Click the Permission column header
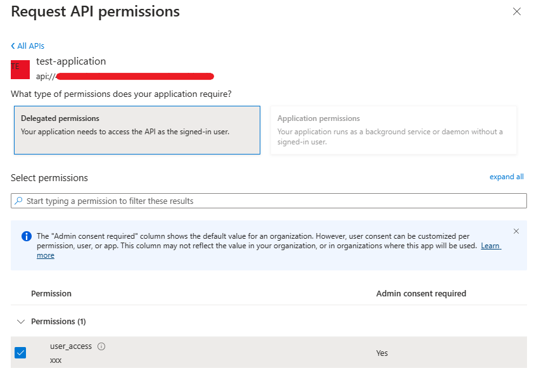 point(51,294)
